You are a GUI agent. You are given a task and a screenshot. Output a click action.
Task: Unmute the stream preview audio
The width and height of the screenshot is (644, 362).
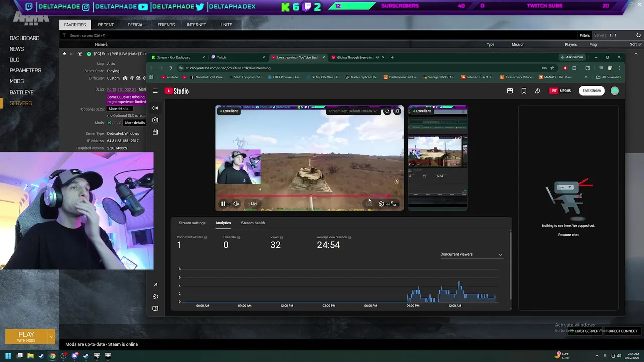click(236, 204)
